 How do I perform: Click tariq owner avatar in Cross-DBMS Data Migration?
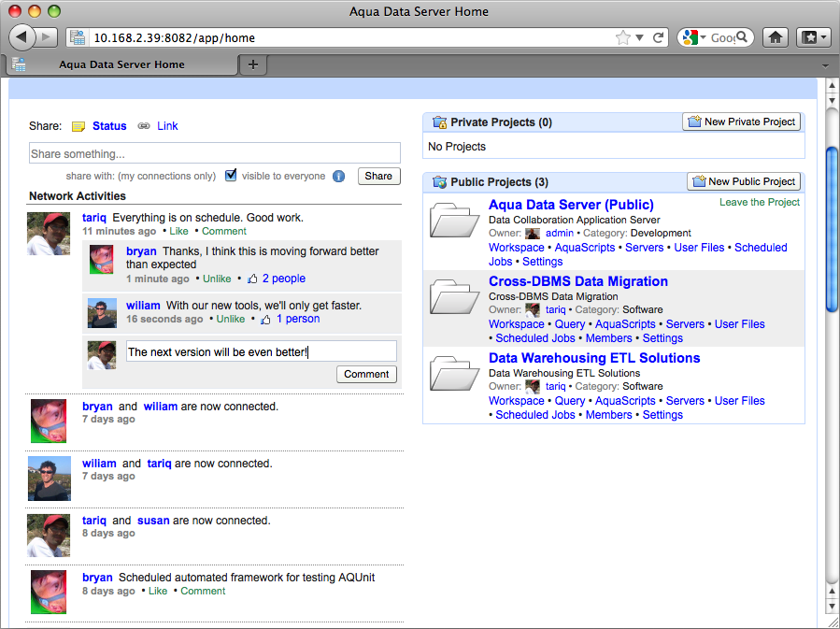click(x=533, y=309)
